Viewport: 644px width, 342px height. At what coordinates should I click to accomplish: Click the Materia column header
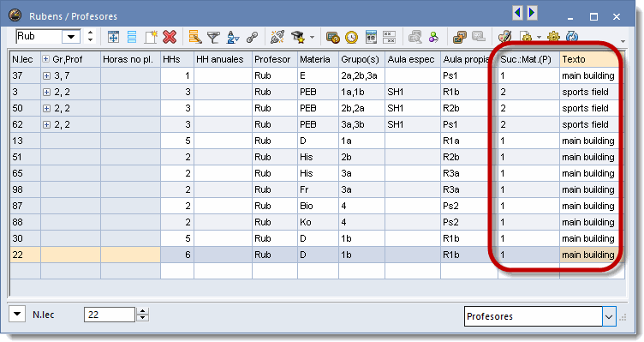click(x=318, y=59)
